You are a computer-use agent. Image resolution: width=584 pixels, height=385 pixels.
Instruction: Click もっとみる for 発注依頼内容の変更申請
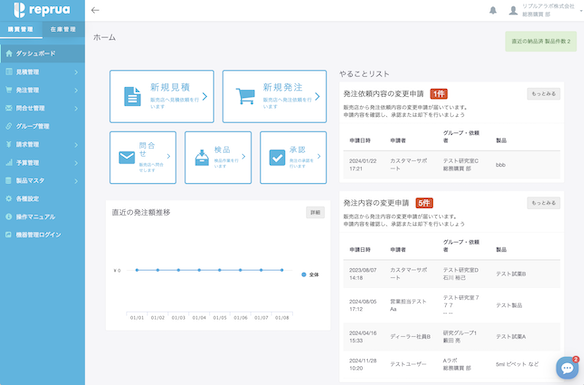(543, 94)
